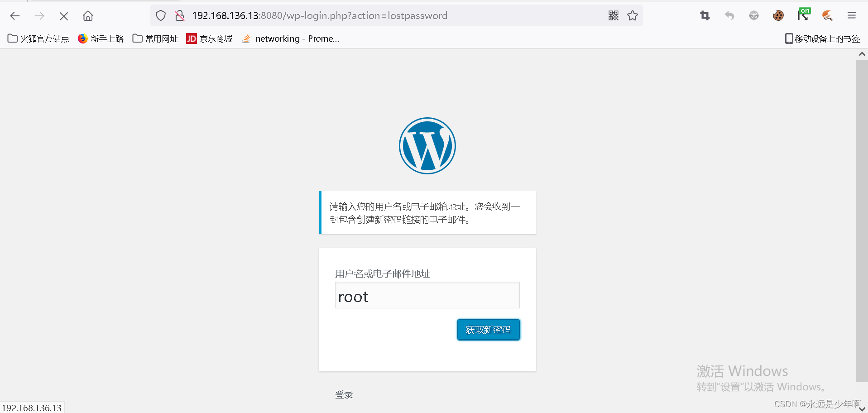This screenshot has width=868, height=413.
Task: Open the screenshot crop tool
Action: [x=705, y=16]
